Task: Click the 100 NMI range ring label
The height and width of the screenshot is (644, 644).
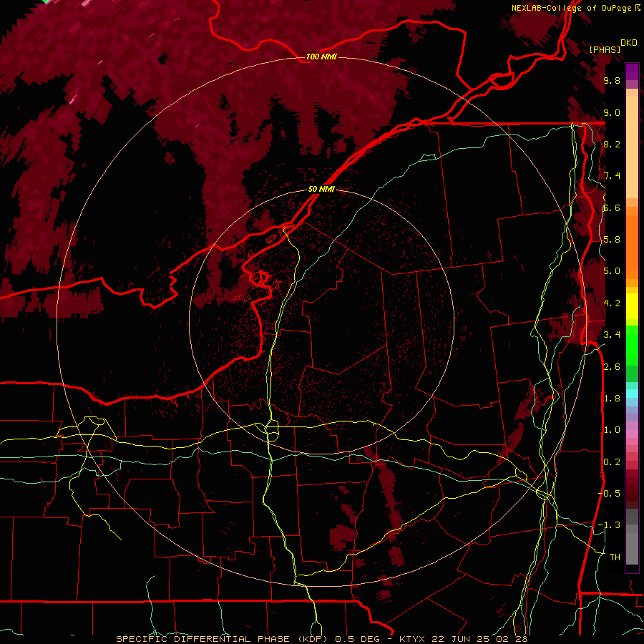Action: 321,57
